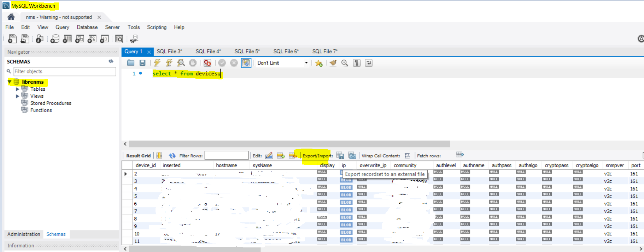Viewport: 644px width, 252px height.
Task: Open the Tools menu
Action: click(134, 27)
